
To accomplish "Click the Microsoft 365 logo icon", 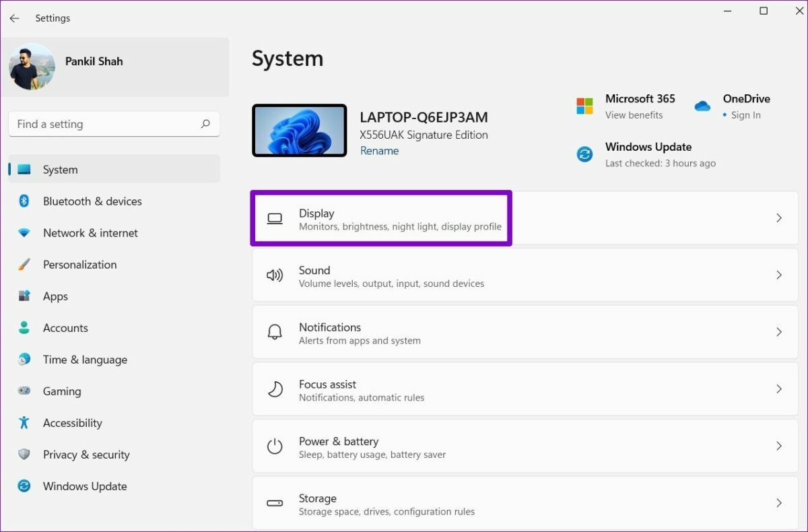I will point(584,106).
